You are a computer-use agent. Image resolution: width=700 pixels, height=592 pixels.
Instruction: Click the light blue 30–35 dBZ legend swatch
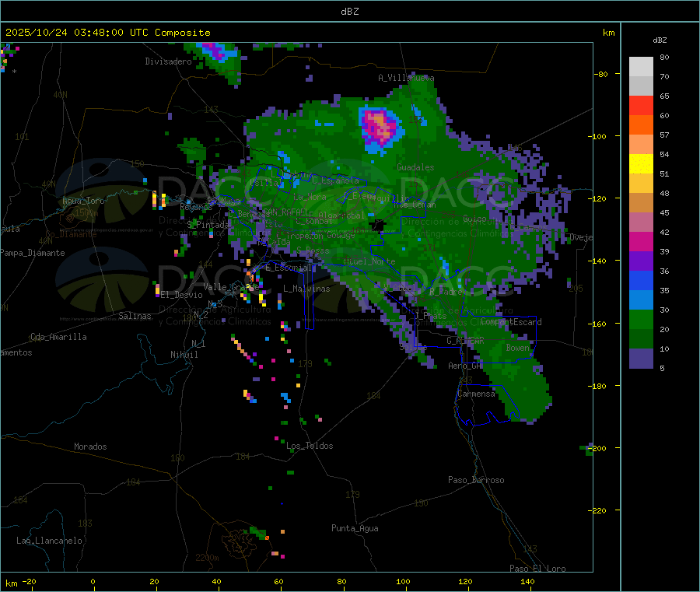[641, 300]
